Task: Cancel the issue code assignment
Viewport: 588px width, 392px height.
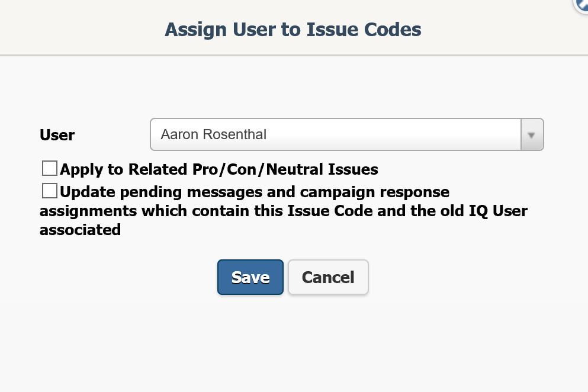Action: point(328,277)
